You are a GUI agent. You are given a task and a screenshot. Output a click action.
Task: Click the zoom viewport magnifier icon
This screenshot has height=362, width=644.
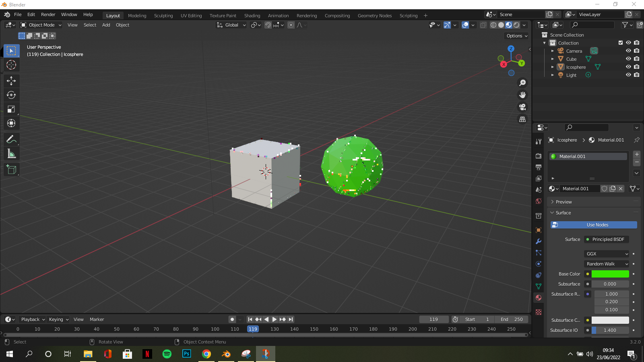pos(522,83)
